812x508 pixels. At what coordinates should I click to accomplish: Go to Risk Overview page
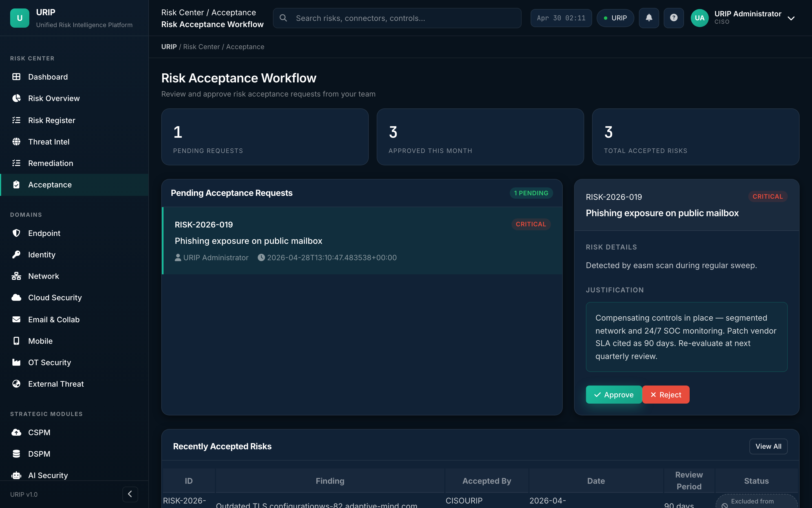[74, 98]
